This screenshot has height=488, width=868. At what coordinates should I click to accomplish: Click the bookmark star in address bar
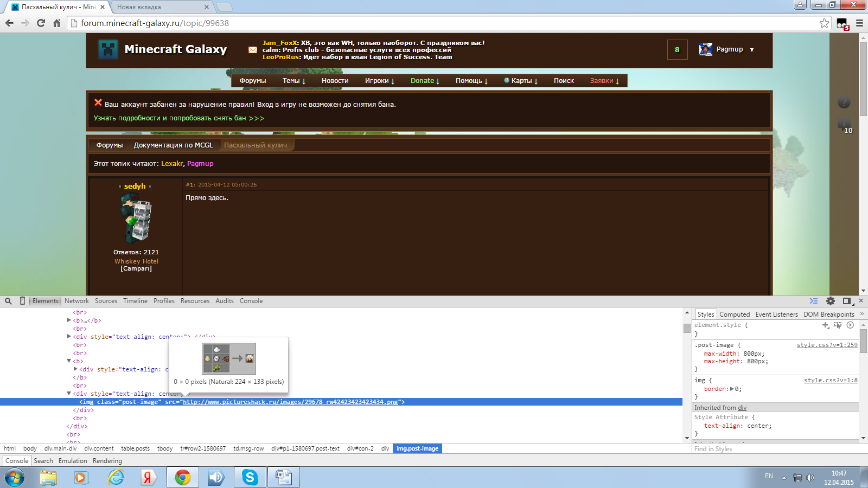(824, 23)
